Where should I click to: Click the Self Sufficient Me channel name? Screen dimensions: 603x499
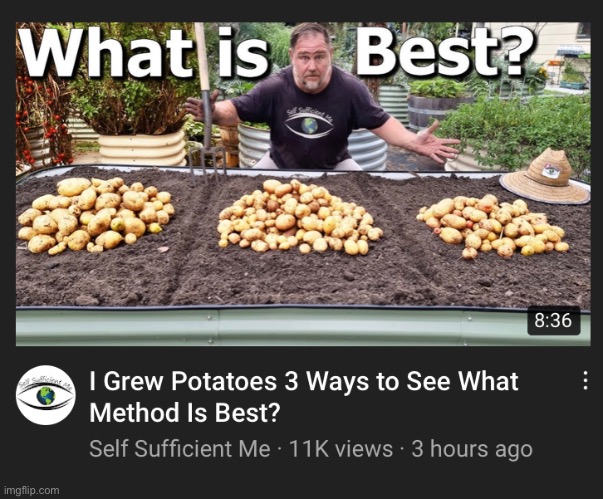[x=180, y=449]
